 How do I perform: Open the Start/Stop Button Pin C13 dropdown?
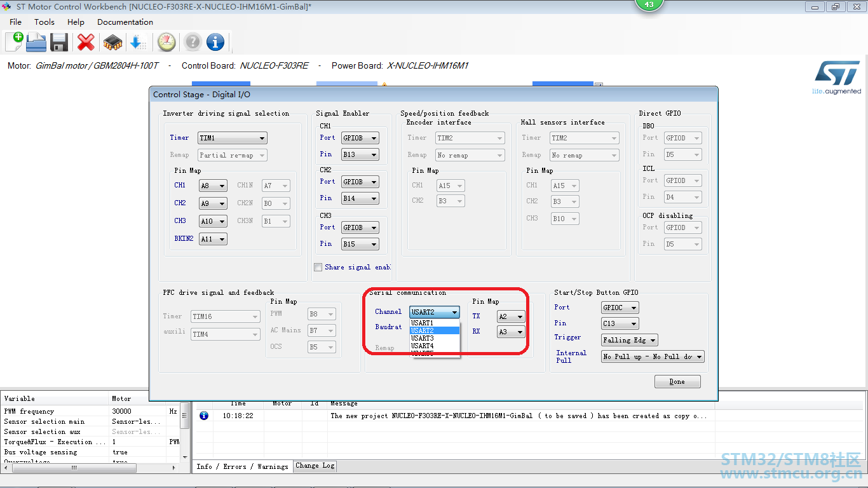click(620, 323)
